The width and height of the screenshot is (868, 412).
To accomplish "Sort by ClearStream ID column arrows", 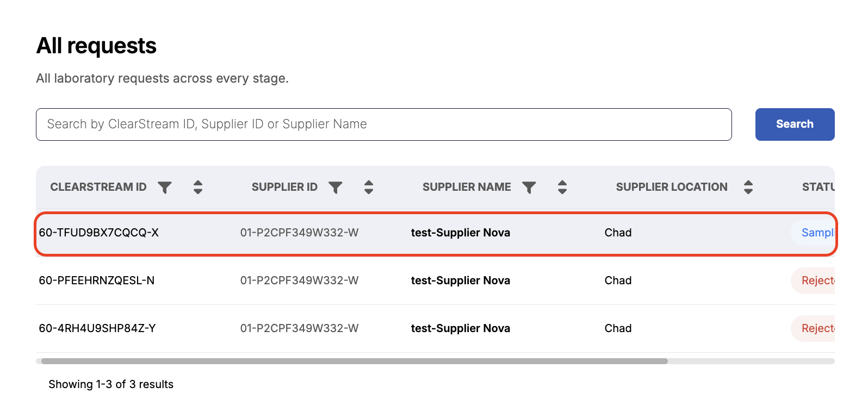I will [x=198, y=187].
